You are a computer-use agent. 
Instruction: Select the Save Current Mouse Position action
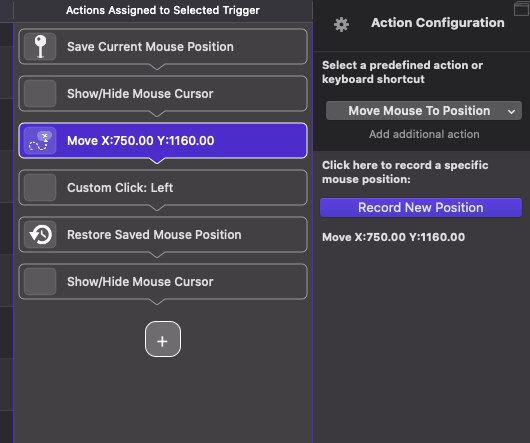tap(163, 47)
